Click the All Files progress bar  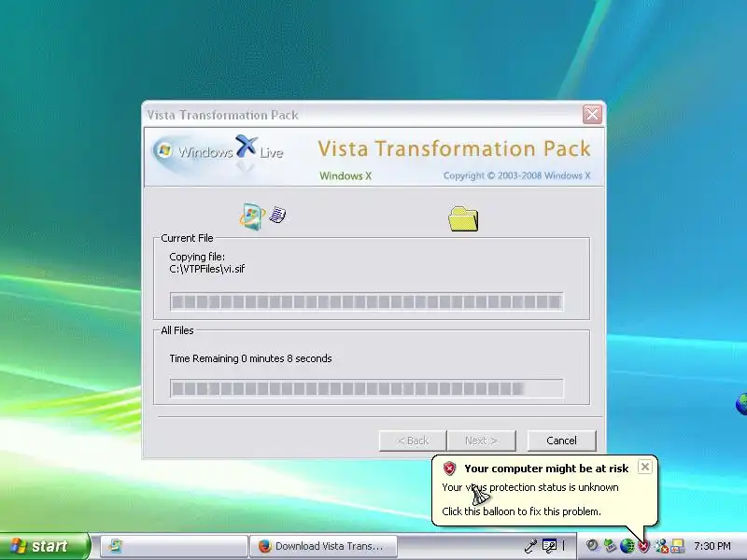point(366,388)
